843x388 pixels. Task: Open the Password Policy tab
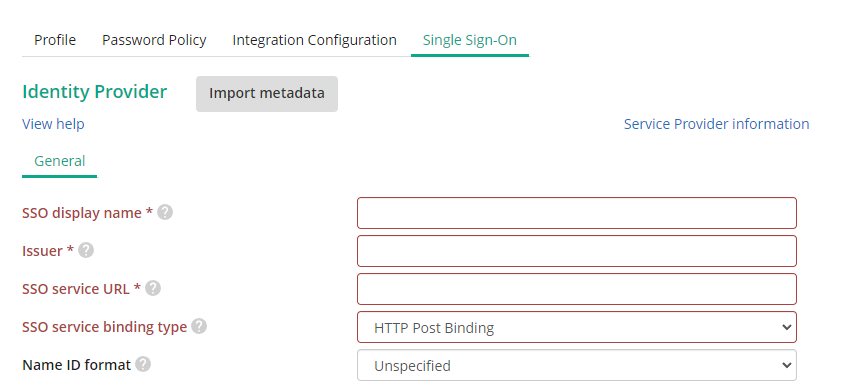pos(154,40)
